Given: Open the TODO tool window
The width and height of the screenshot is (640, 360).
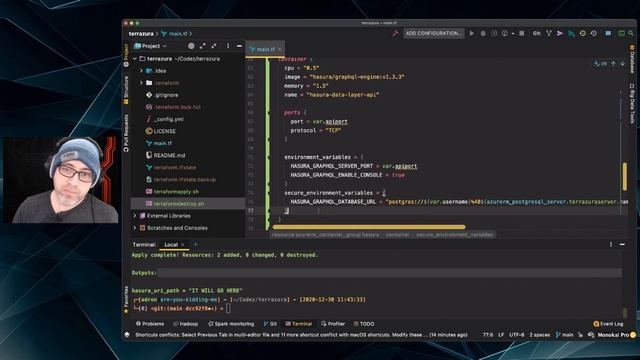Looking at the screenshot, I should (364, 324).
